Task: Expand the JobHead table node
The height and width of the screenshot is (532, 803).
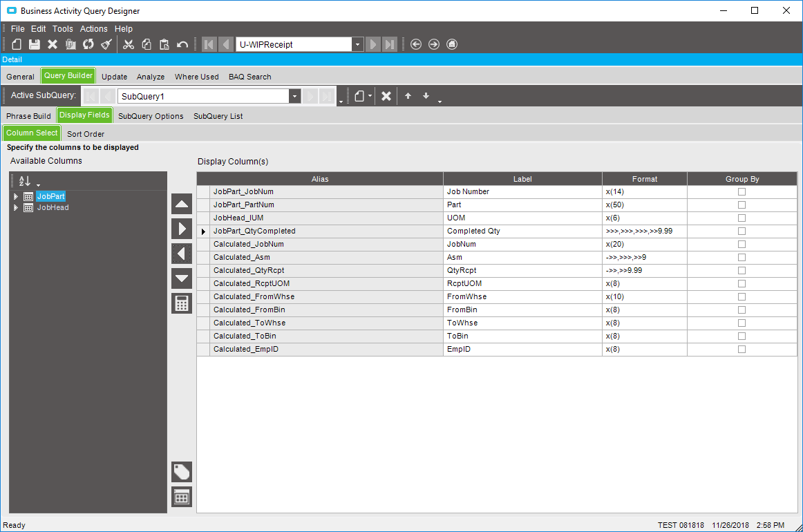Action: [x=16, y=208]
